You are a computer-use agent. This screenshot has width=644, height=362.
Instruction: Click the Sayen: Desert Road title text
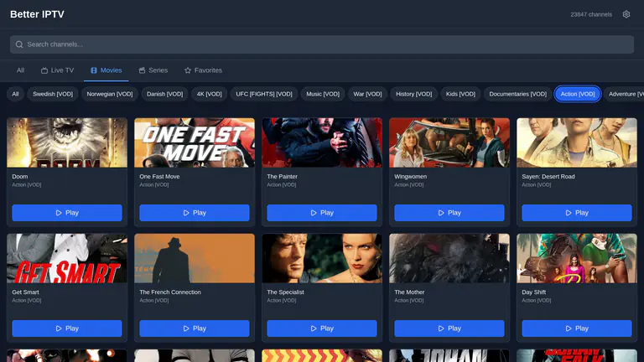click(548, 177)
